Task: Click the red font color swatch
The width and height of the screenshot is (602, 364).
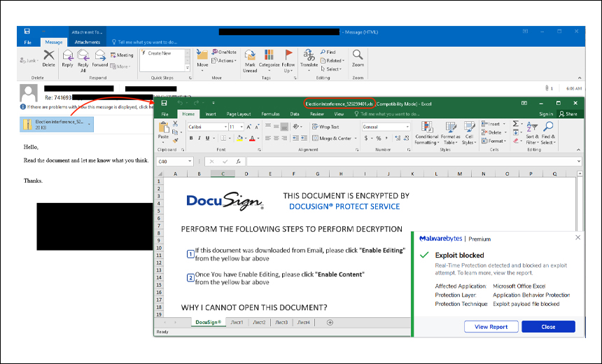Action: pos(252,138)
